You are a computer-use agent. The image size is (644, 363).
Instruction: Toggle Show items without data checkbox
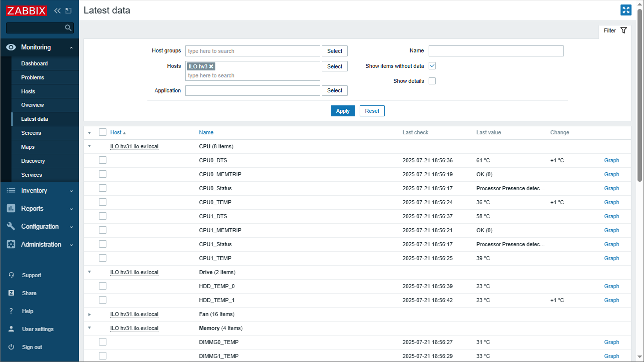point(432,66)
